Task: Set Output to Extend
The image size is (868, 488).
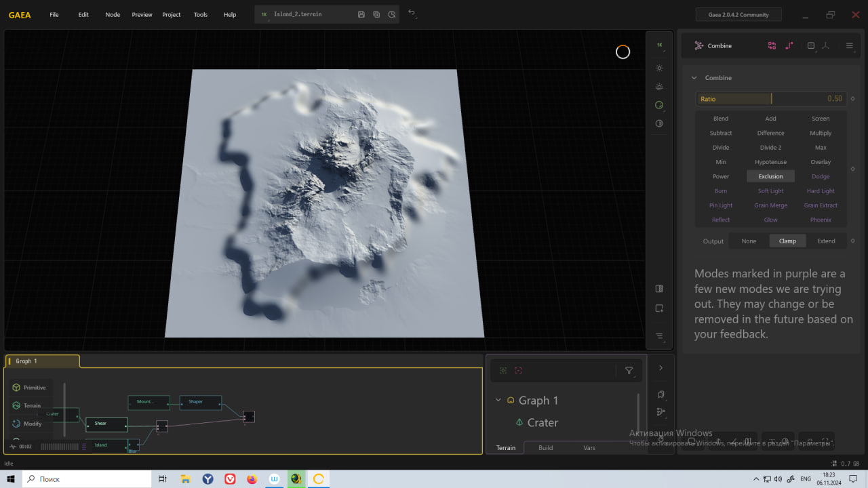Action: (x=826, y=241)
